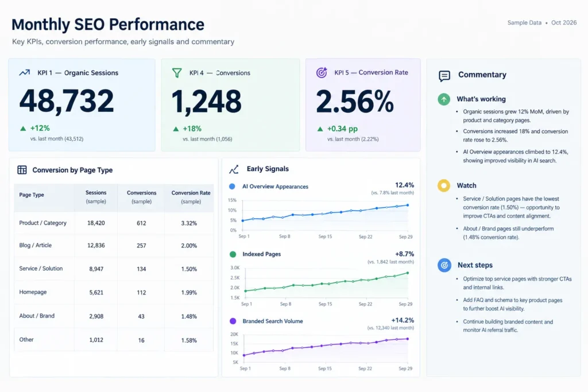Click the 1.48% conversion rate cell
Viewport: 588px width, 392px height.
(x=189, y=316)
